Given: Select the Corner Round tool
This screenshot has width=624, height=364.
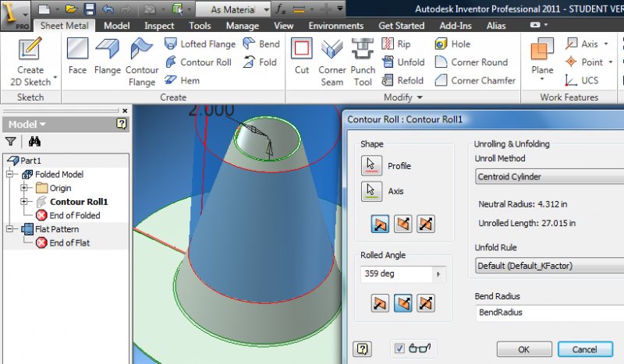Looking at the screenshot, I should pyautogui.click(x=471, y=62).
